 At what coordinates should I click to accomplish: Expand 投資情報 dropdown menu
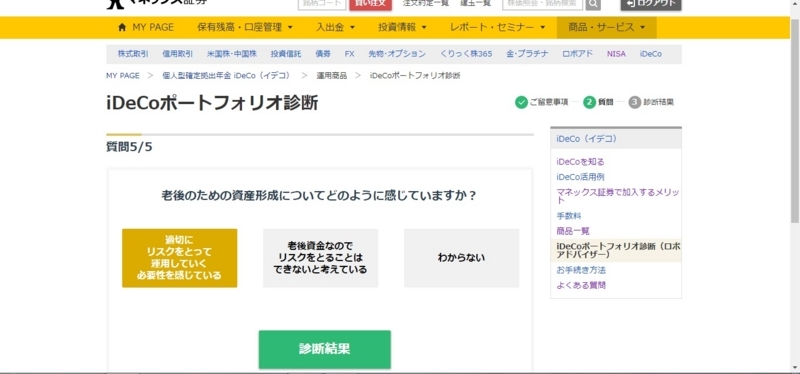click(x=402, y=28)
